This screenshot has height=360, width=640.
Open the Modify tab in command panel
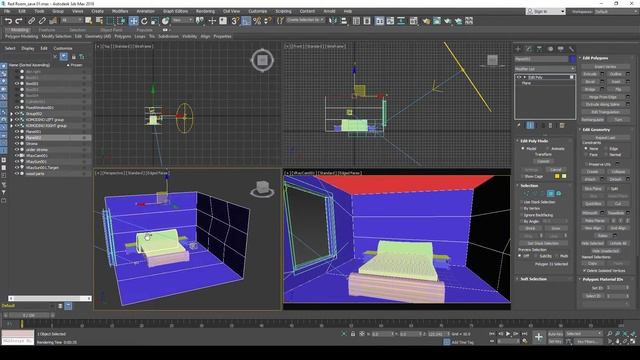click(x=529, y=49)
